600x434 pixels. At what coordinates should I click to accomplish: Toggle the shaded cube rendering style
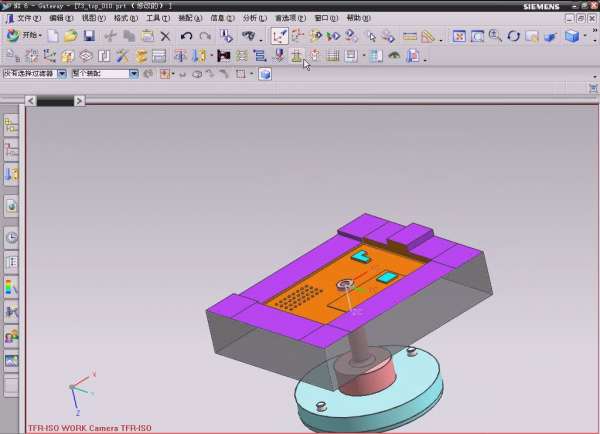571,36
